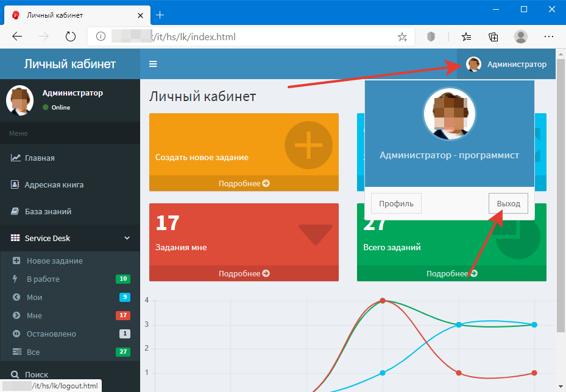The width and height of the screenshot is (566, 392).
Task: Open the В работе task list
Action: click(43, 279)
